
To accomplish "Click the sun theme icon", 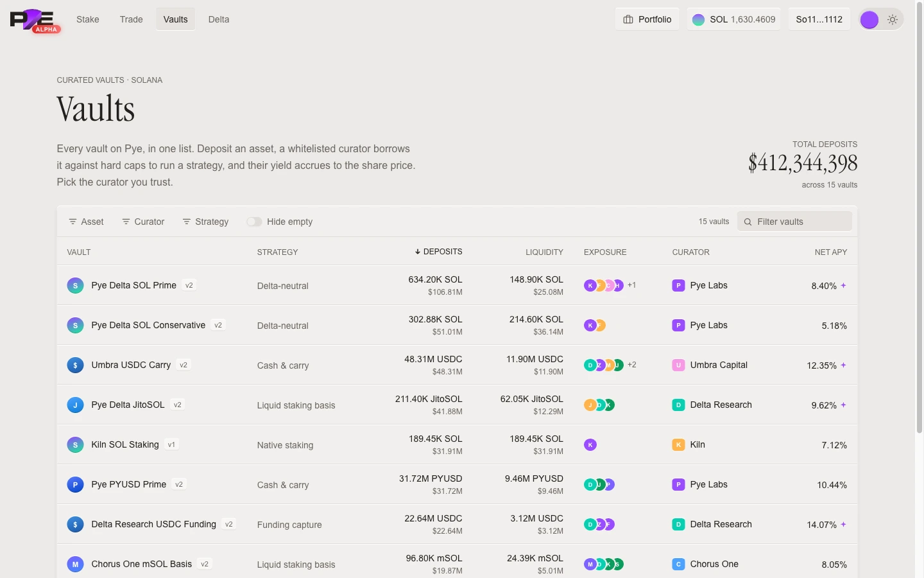I will click(x=893, y=20).
